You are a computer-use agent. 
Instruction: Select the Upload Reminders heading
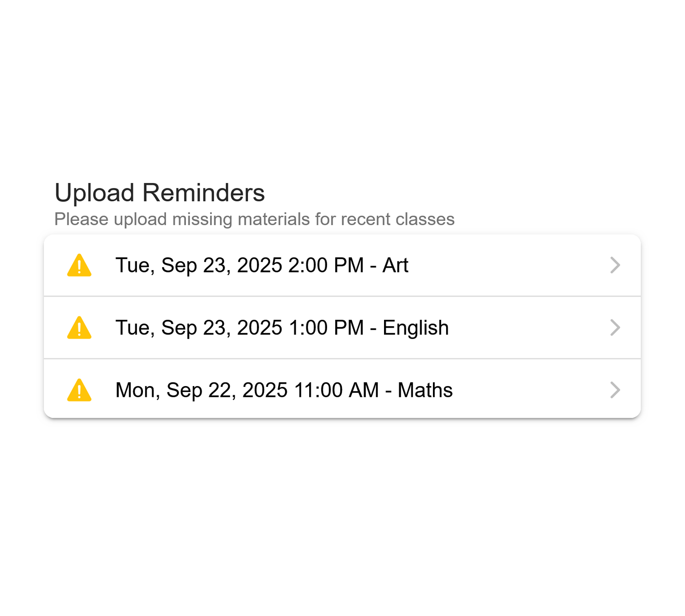[x=159, y=193]
